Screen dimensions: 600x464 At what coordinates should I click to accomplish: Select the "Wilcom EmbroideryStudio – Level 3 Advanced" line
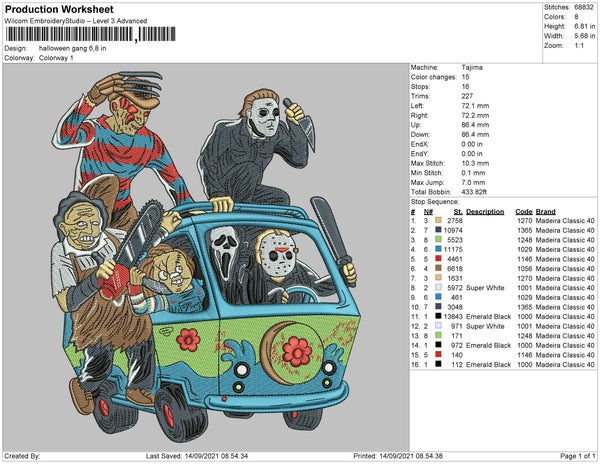point(75,21)
